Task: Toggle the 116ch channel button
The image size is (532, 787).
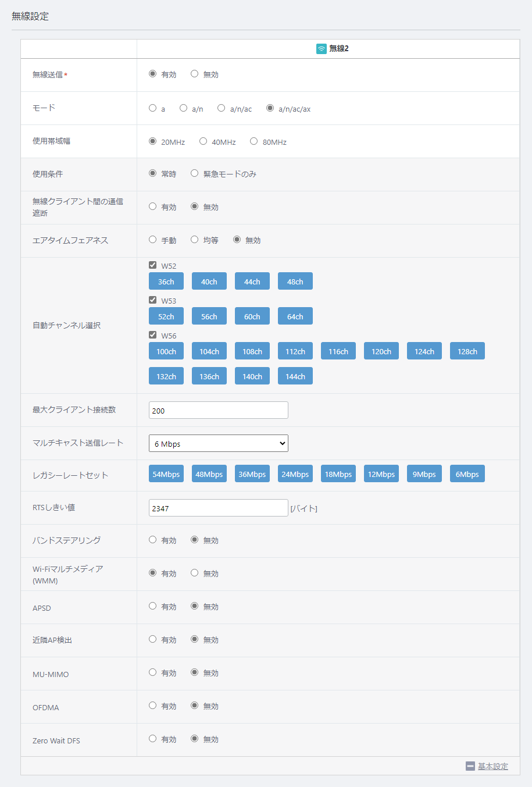Action: (338, 351)
